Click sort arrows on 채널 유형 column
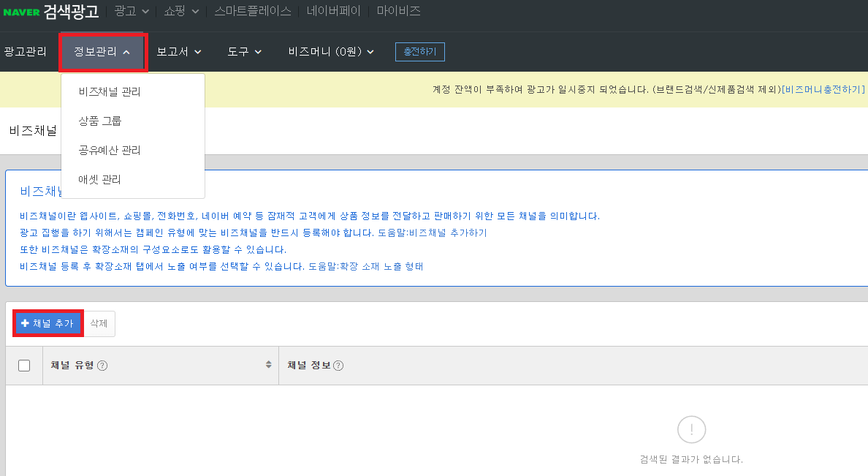The width and height of the screenshot is (868, 476). point(268,365)
